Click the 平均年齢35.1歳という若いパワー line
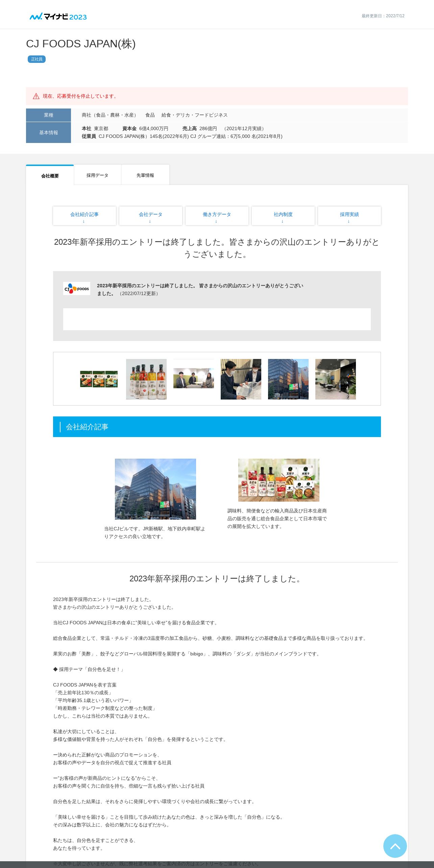 click(93, 700)
